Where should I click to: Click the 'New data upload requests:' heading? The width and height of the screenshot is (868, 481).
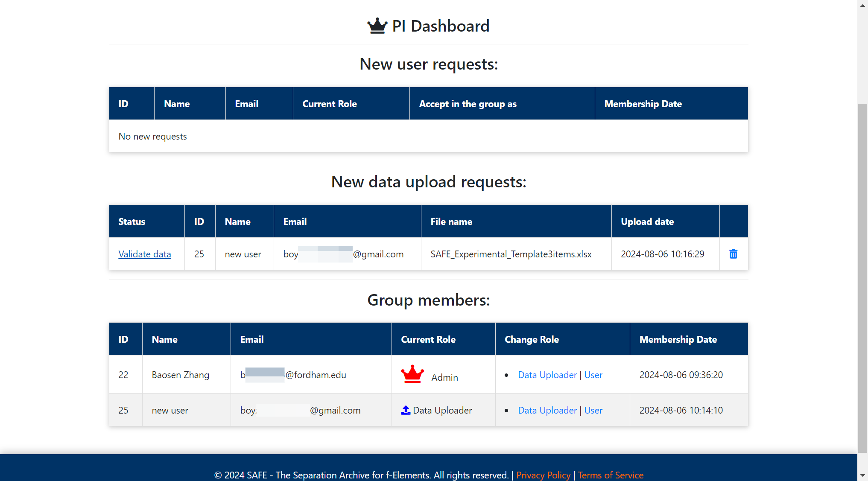(x=429, y=182)
